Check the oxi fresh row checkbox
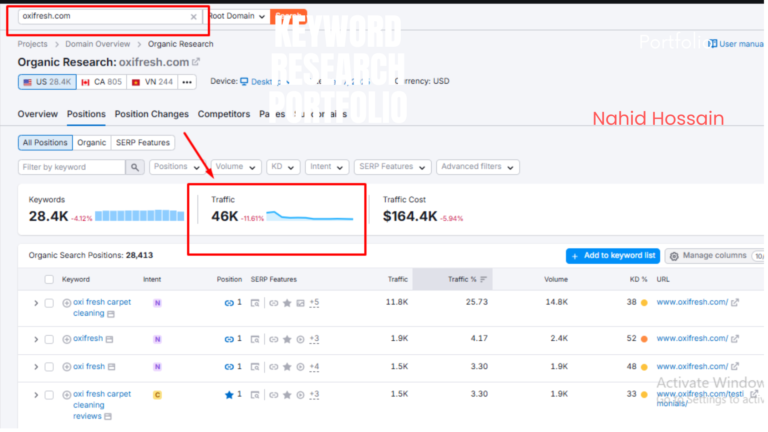The width and height of the screenshot is (768, 432). [49, 367]
